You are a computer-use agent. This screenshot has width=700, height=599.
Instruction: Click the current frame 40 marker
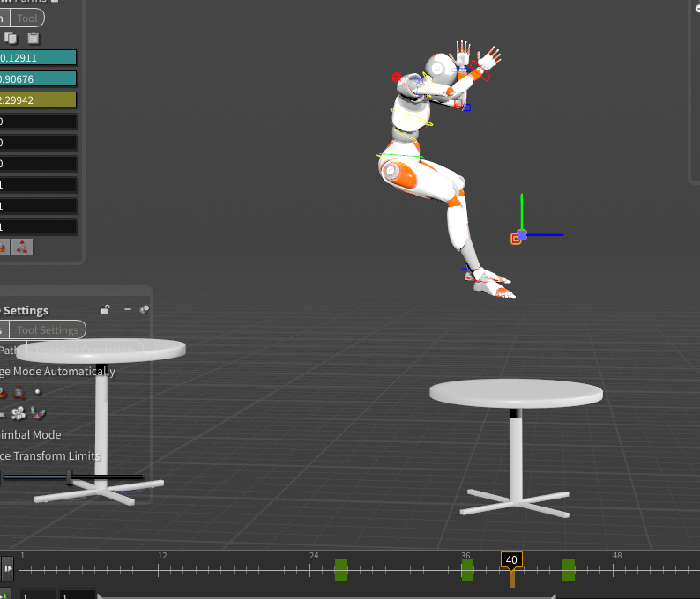[511, 560]
